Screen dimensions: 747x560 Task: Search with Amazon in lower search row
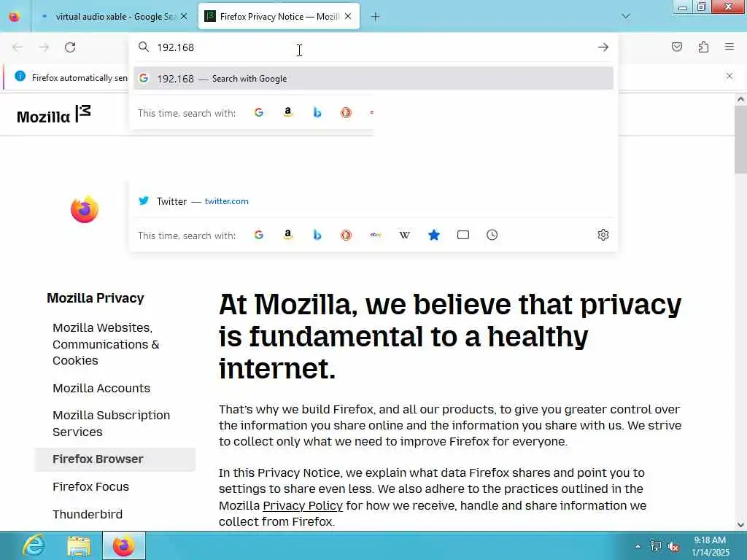point(287,235)
